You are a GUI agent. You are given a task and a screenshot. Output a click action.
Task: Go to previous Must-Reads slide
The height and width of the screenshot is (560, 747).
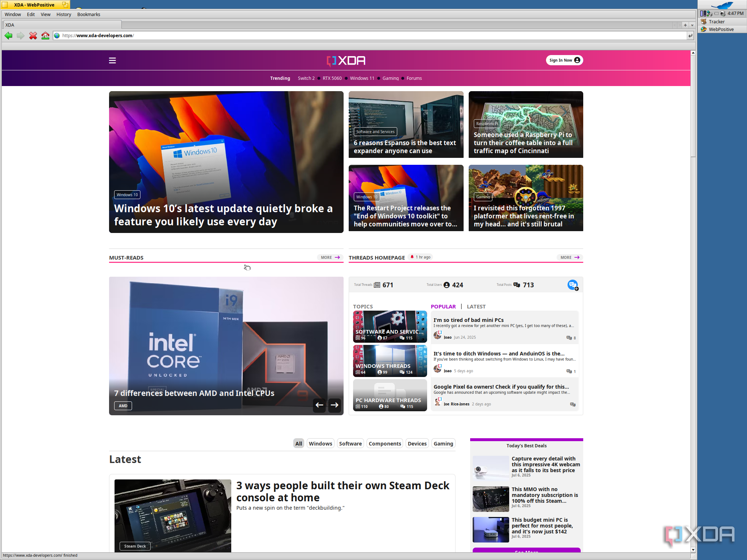tap(320, 405)
